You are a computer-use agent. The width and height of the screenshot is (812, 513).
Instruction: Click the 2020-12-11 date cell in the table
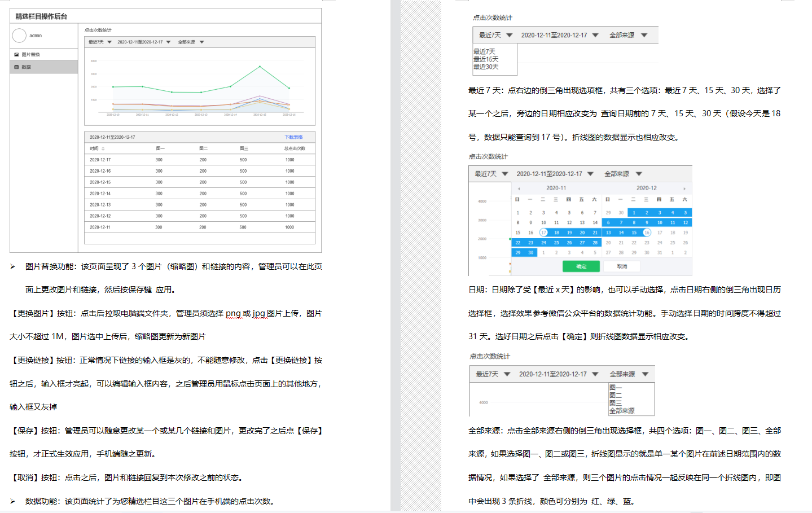100,227
